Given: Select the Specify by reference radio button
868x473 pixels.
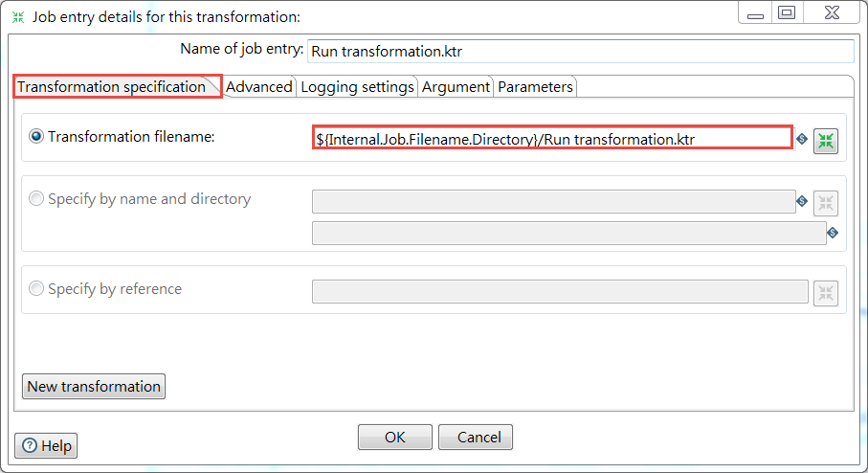Looking at the screenshot, I should pyautogui.click(x=36, y=288).
